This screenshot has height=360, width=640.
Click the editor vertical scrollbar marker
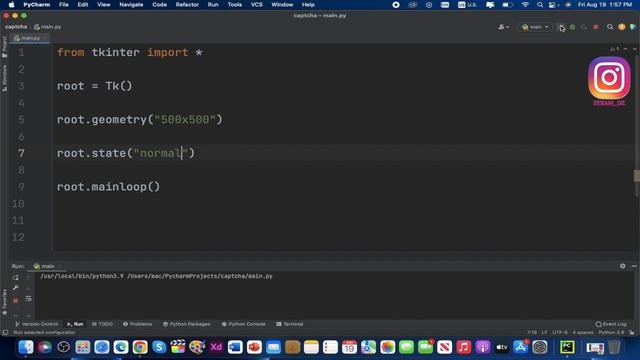636,176
